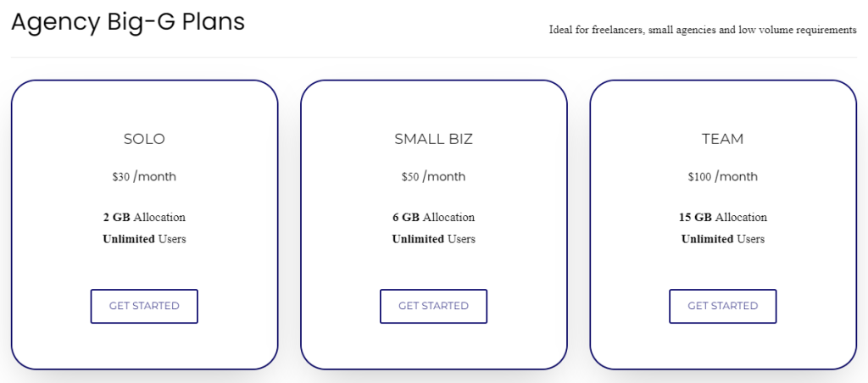Choose Get Started for the Team plan
The image size is (868, 383).
click(x=722, y=306)
